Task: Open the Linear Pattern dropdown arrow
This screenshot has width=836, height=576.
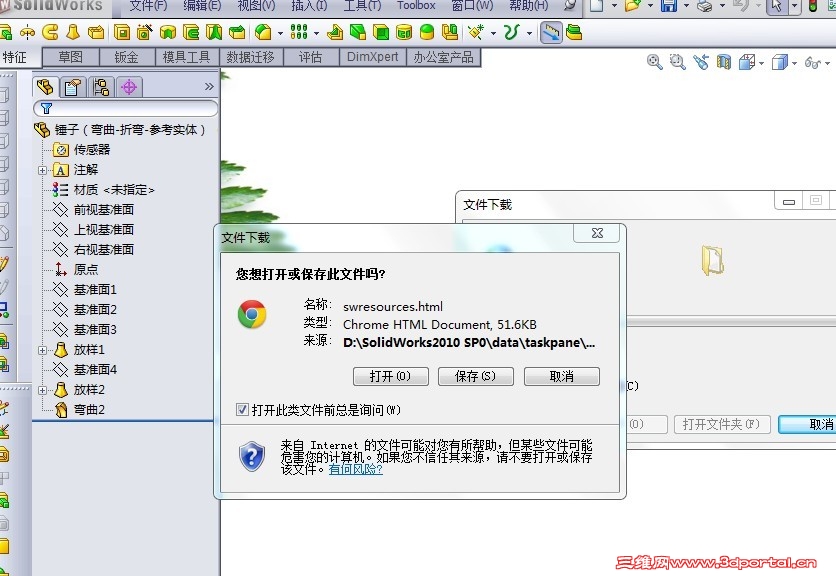Action: coord(316,33)
